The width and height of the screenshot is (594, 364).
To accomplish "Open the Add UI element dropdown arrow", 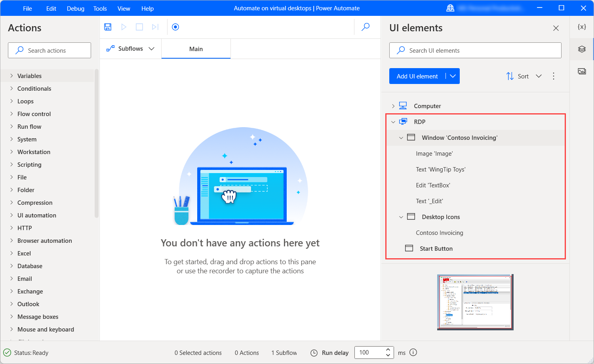I will point(453,76).
